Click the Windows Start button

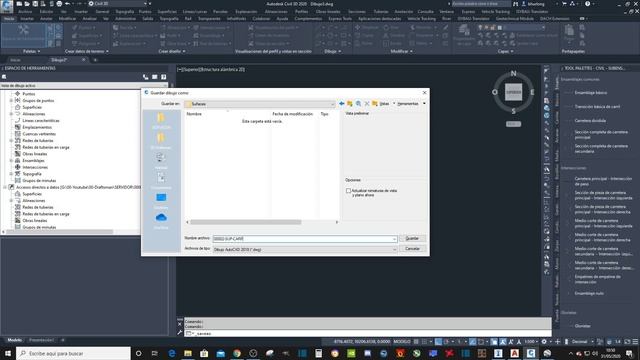8,353
